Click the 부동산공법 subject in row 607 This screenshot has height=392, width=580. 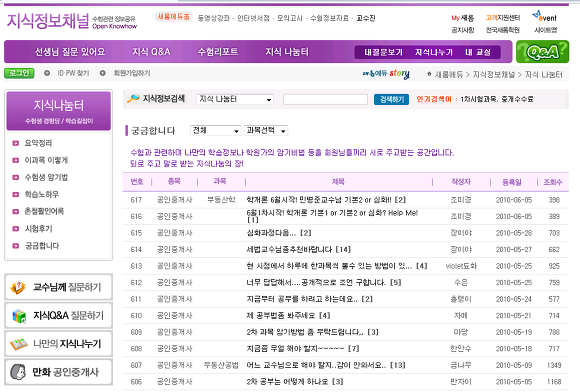(221, 365)
